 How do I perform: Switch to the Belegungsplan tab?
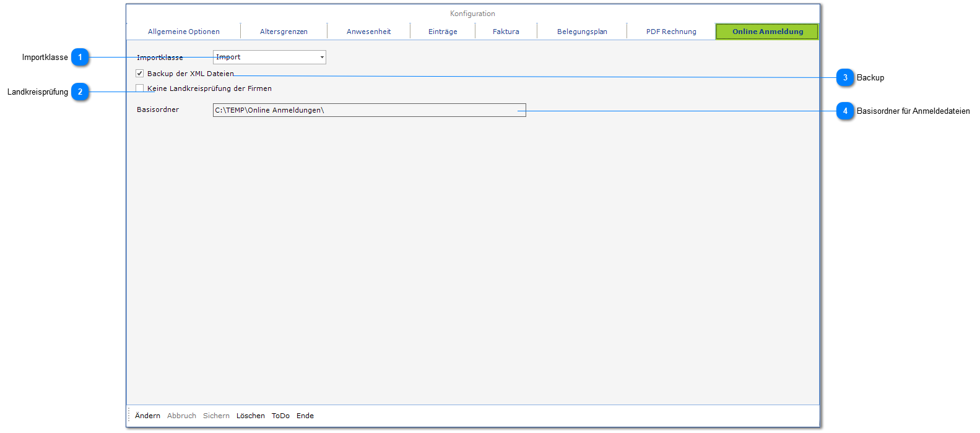[x=582, y=32]
